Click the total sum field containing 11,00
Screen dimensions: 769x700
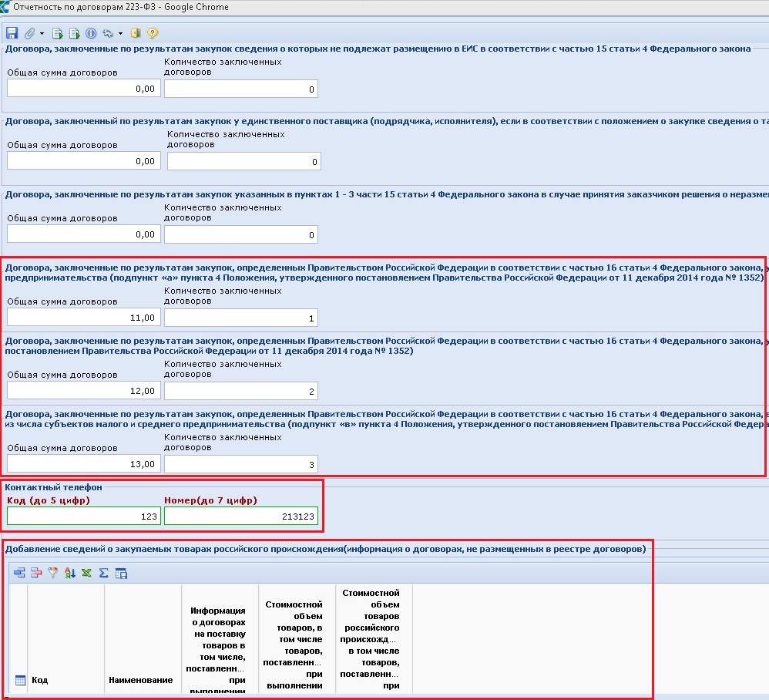(83, 317)
